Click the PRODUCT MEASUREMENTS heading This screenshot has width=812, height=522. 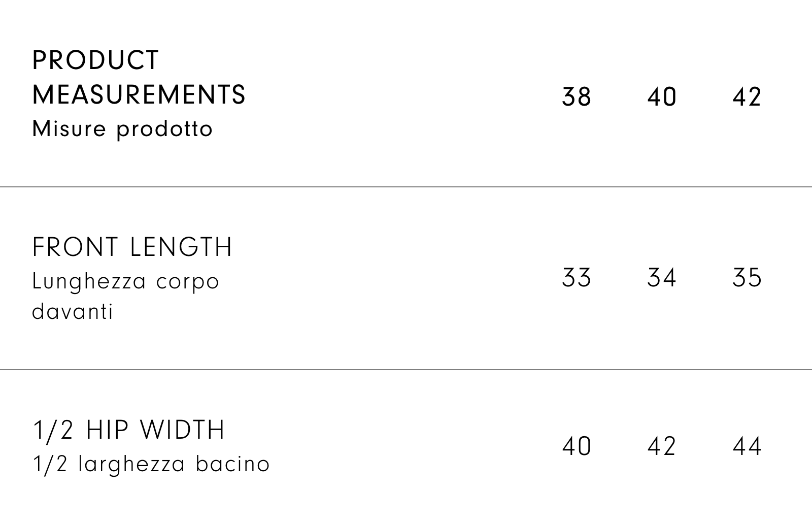[139, 77]
